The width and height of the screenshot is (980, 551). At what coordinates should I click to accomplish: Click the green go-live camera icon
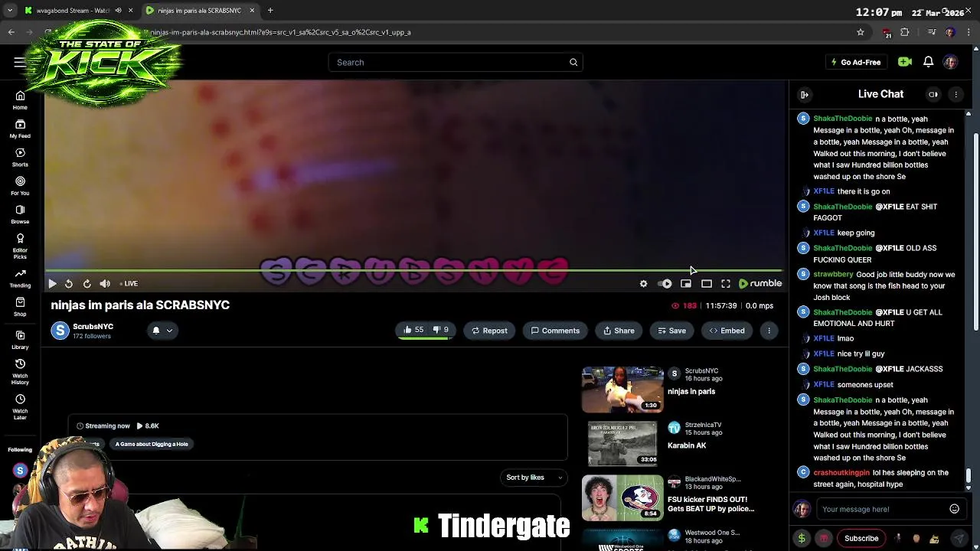pos(905,62)
